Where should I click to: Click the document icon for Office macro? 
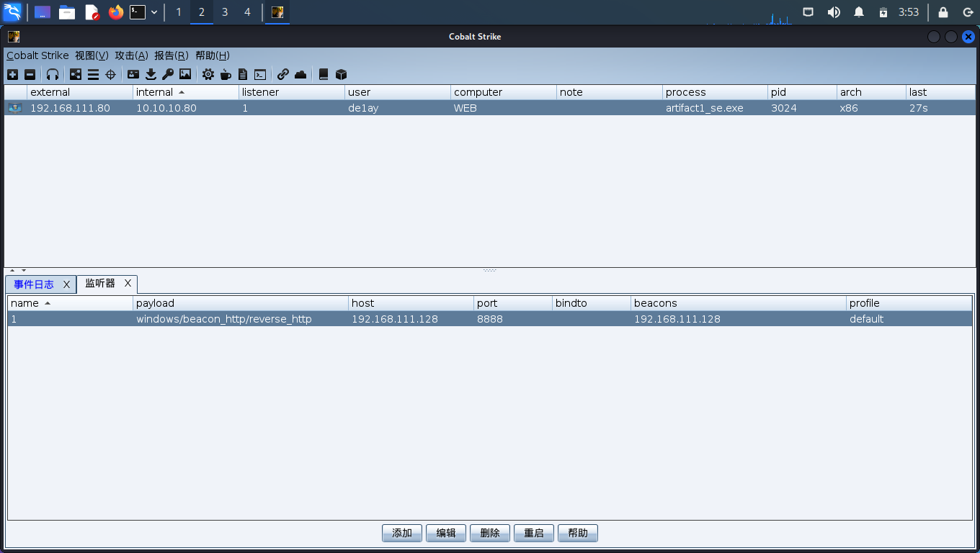click(243, 74)
